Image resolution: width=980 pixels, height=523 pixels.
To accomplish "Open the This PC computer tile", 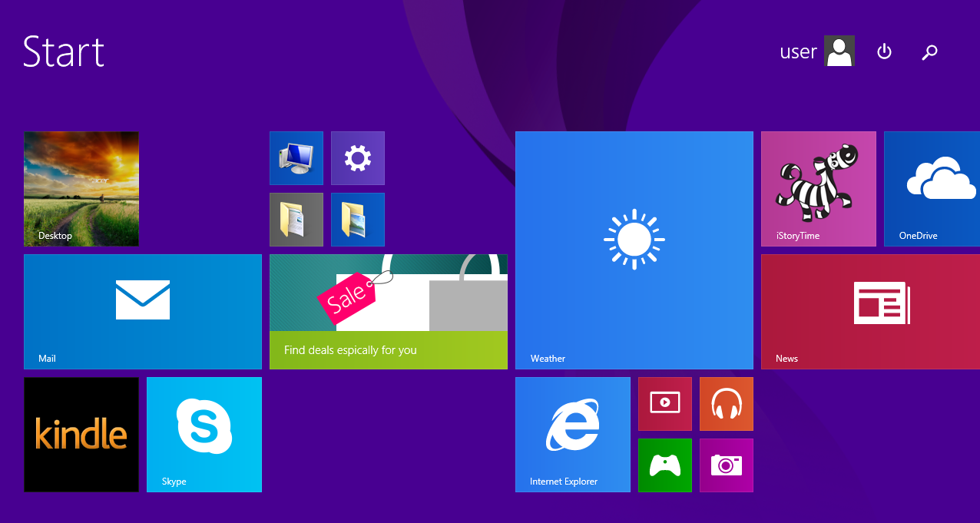I will (x=296, y=158).
